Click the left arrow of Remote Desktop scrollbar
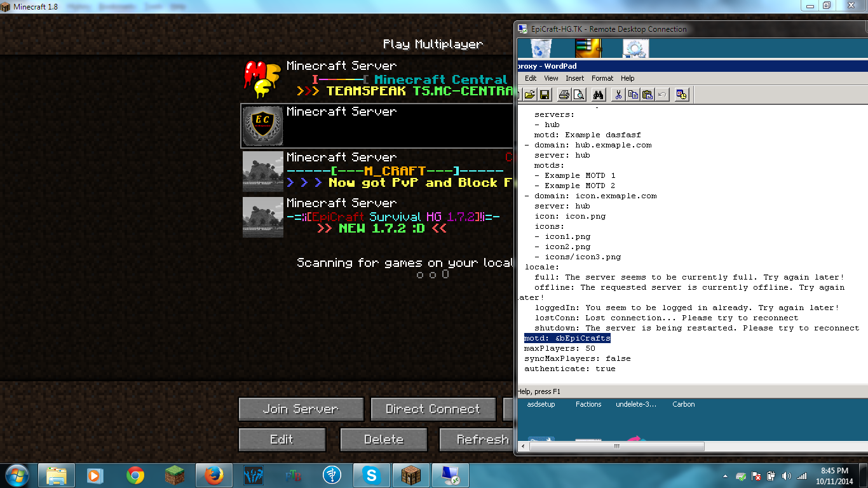Screen dimensions: 868x488 coord(524,446)
